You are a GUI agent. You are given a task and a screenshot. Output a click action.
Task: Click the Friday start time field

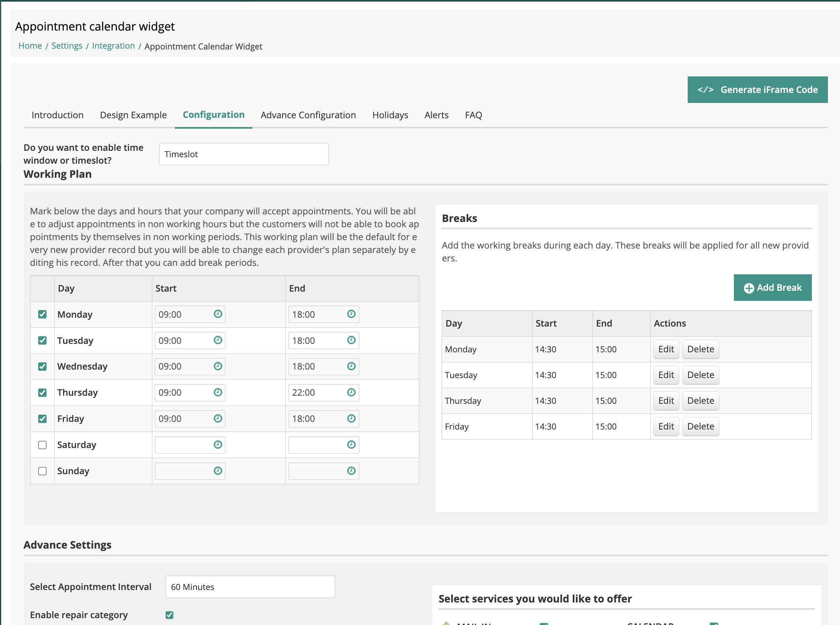point(190,419)
